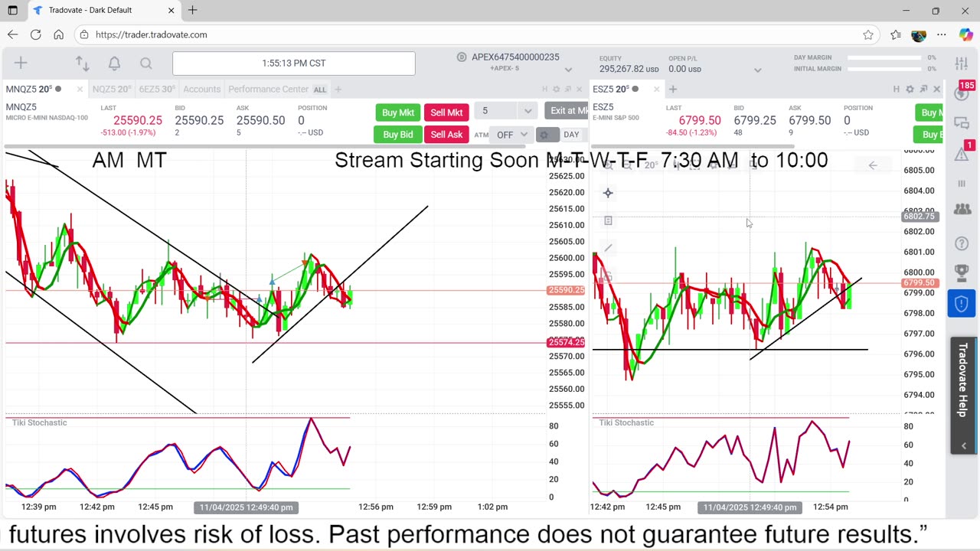
Task: Open a new browser tab
Action: (x=192, y=10)
